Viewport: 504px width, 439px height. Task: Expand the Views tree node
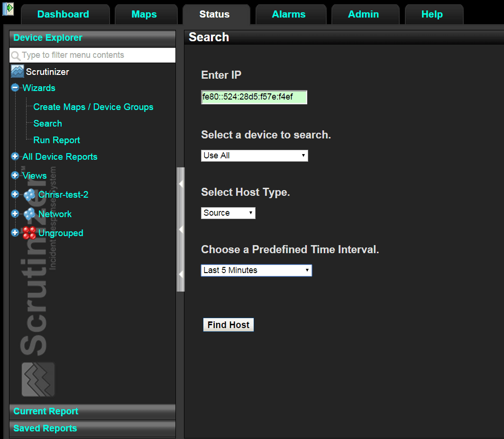[x=15, y=175]
